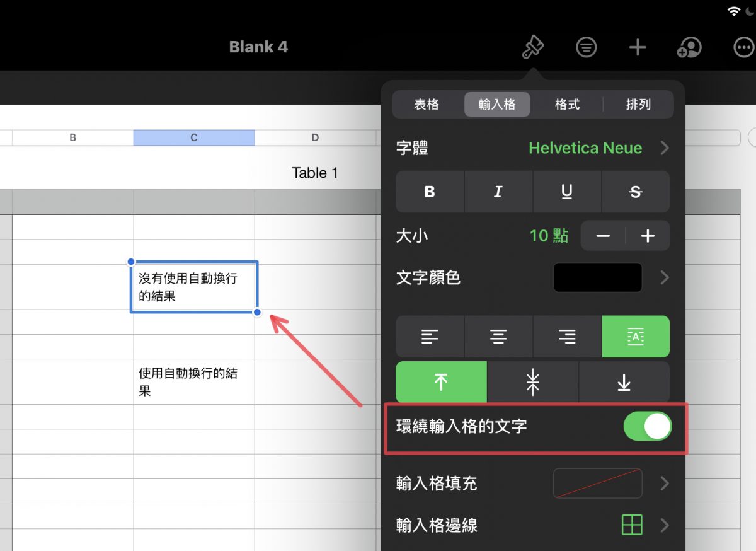This screenshot has height=551, width=756.
Task: Apply Strikethrough formatting
Action: 636,192
